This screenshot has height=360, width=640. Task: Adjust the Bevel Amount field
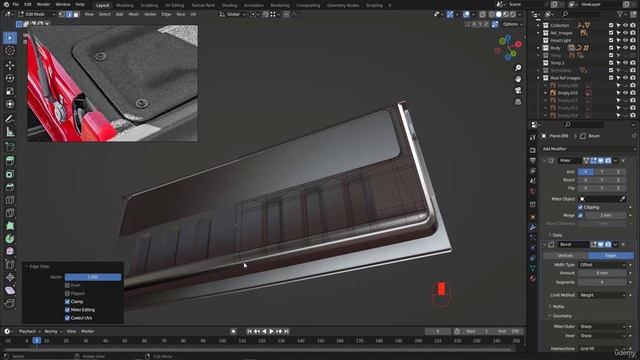pyautogui.click(x=602, y=273)
